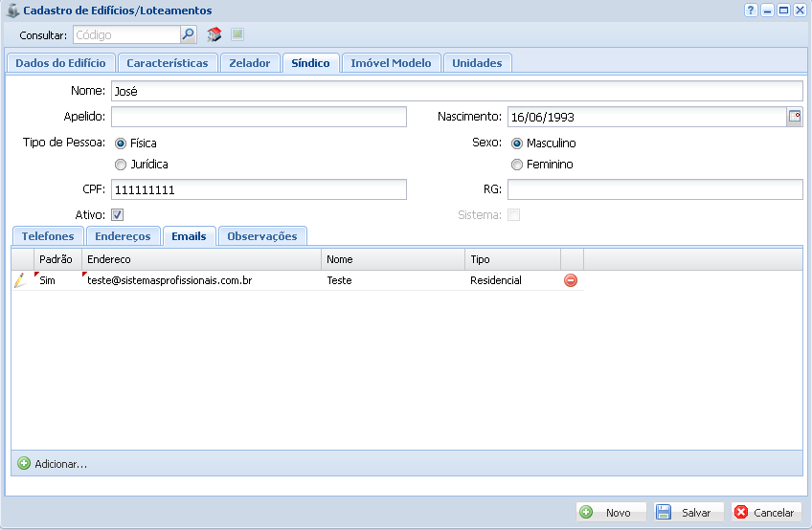Image resolution: width=812 pixels, height=530 pixels.
Task: Open the Unidades tab
Action: (x=477, y=63)
